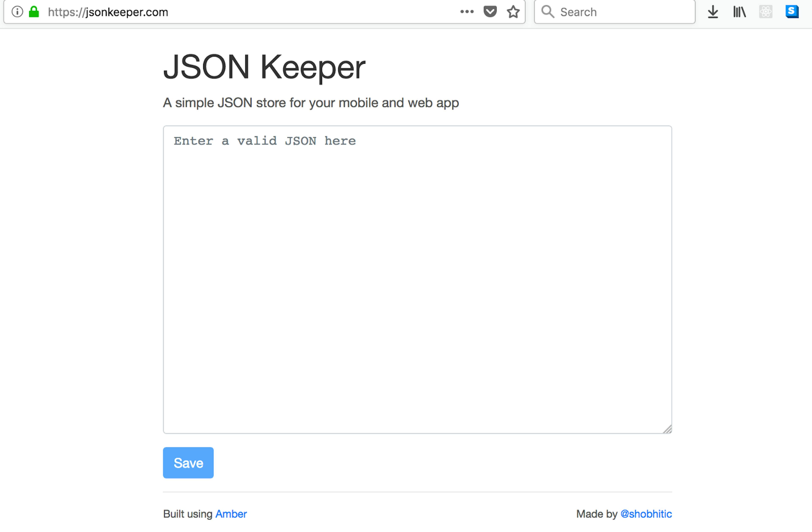Open the page actions three-dot menu
The width and height of the screenshot is (812, 532).
click(x=467, y=12)
